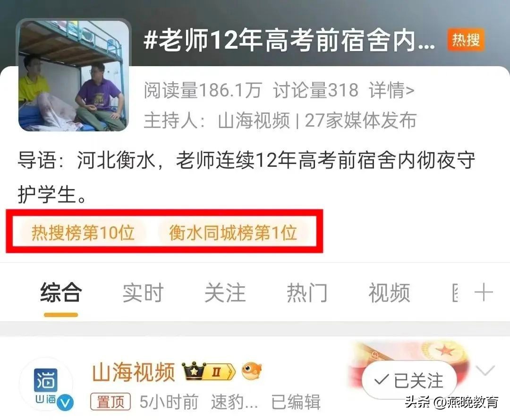
Task: View the 27家媒体发布 list
Action: click(361, 120)
